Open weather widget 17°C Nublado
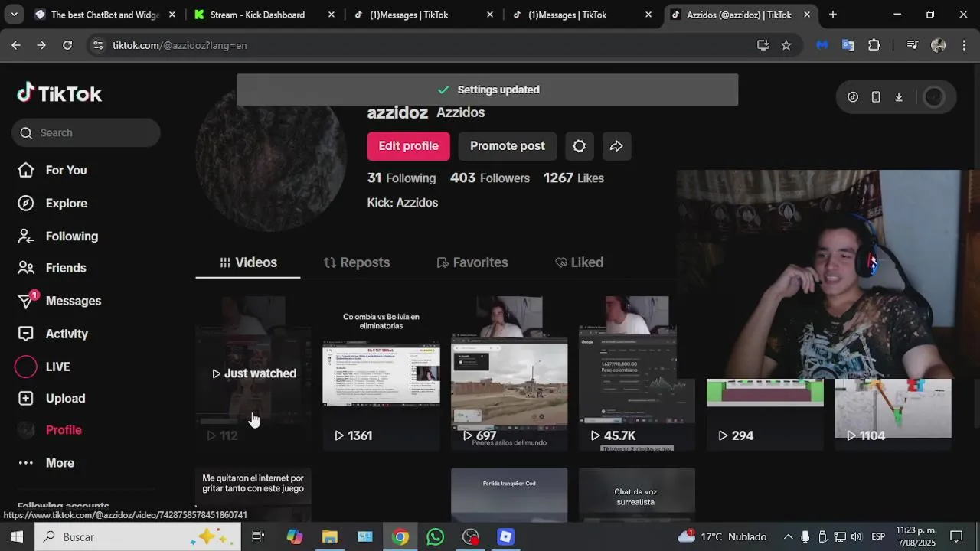 click(722, 536)
